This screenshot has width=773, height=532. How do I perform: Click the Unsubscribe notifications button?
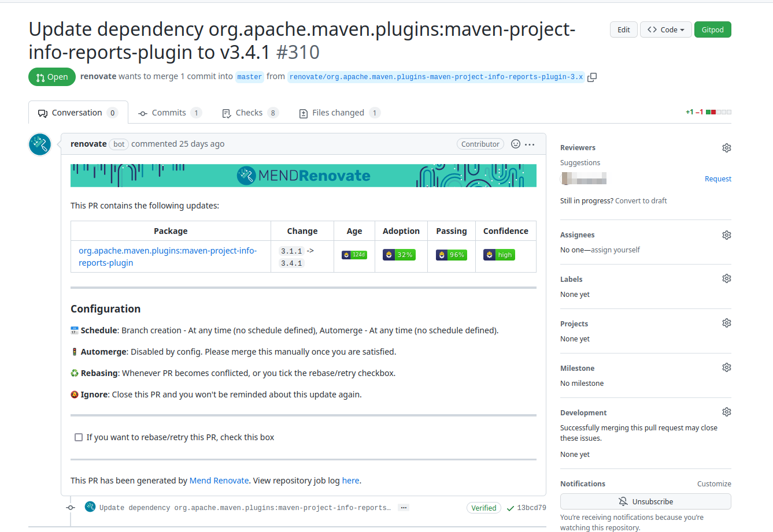tap(645, 501)
